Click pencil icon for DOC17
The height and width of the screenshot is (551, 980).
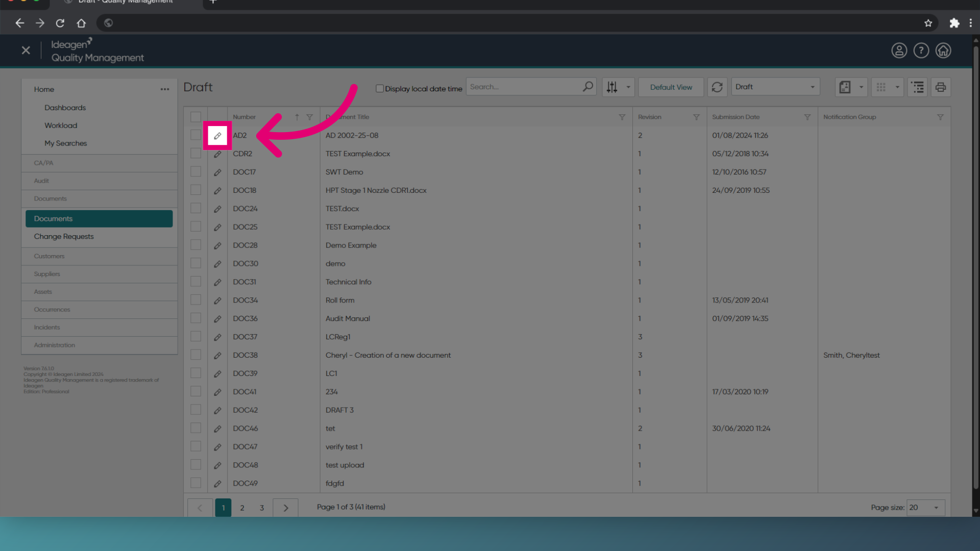click(217, 172)
